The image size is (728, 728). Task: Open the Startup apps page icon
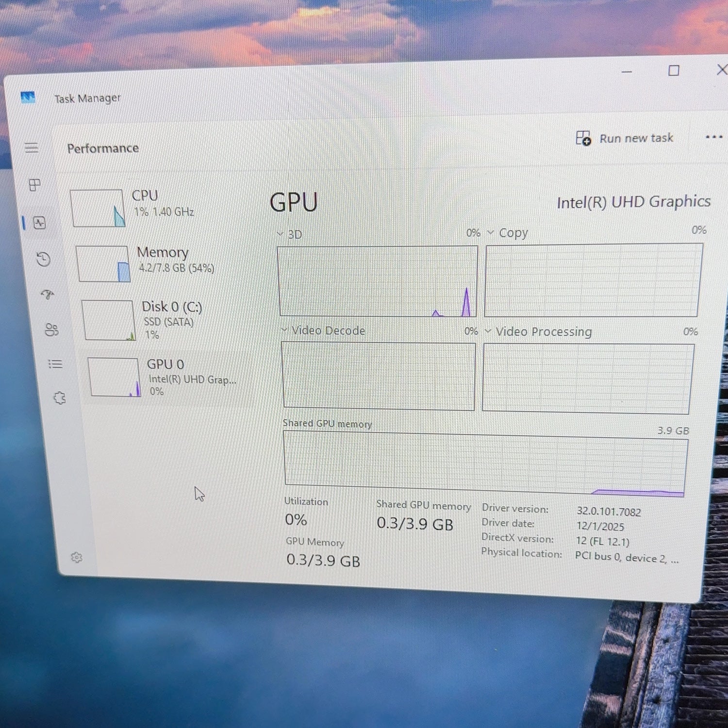pos(48,294)
